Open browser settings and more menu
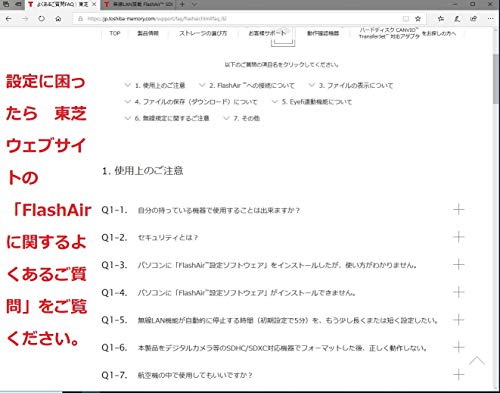This screenshot has width=500, height=393. coord(490,19)
